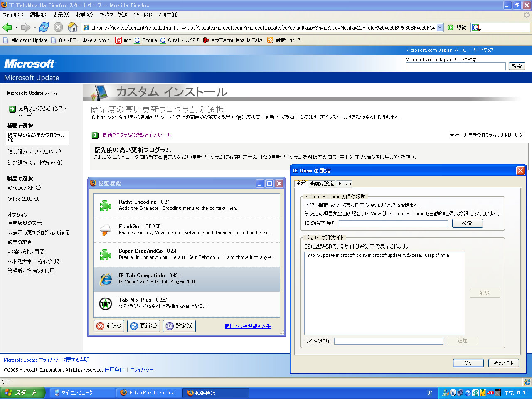532x399 pixels.
Task: Click the Windows スタート button
Action: tap(22, 393)
